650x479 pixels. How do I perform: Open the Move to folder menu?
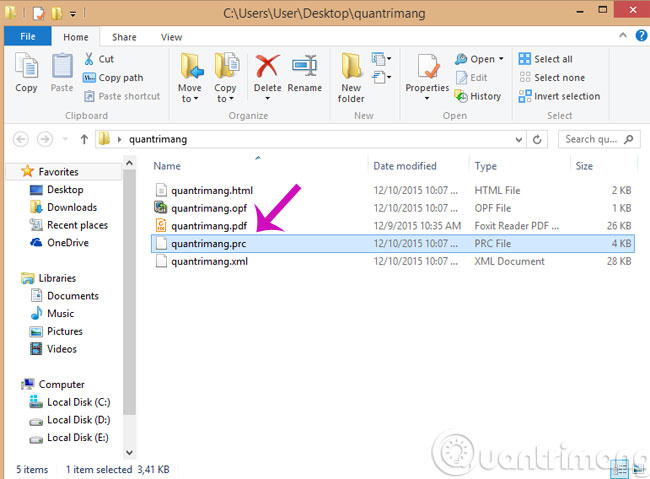point(190,78)
